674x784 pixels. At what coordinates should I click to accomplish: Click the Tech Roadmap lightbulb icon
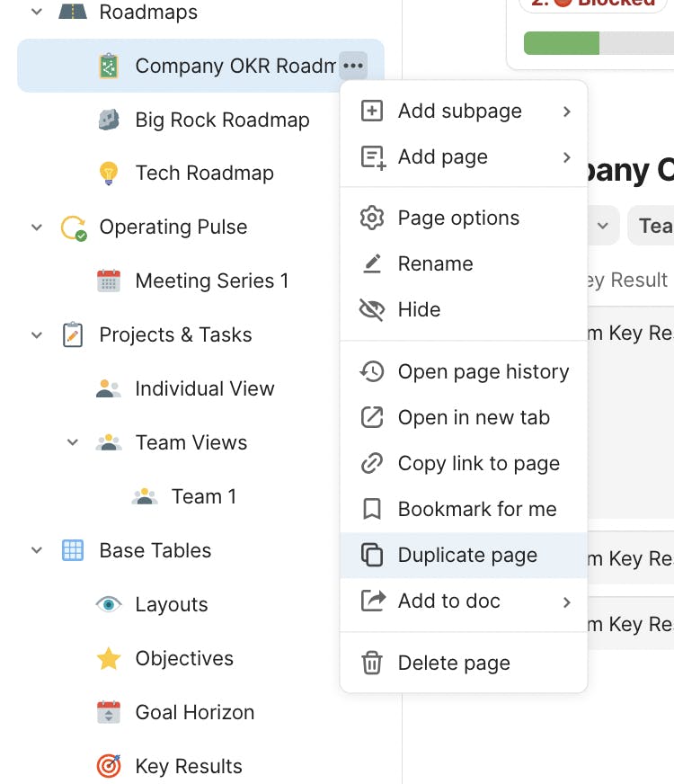109,174
